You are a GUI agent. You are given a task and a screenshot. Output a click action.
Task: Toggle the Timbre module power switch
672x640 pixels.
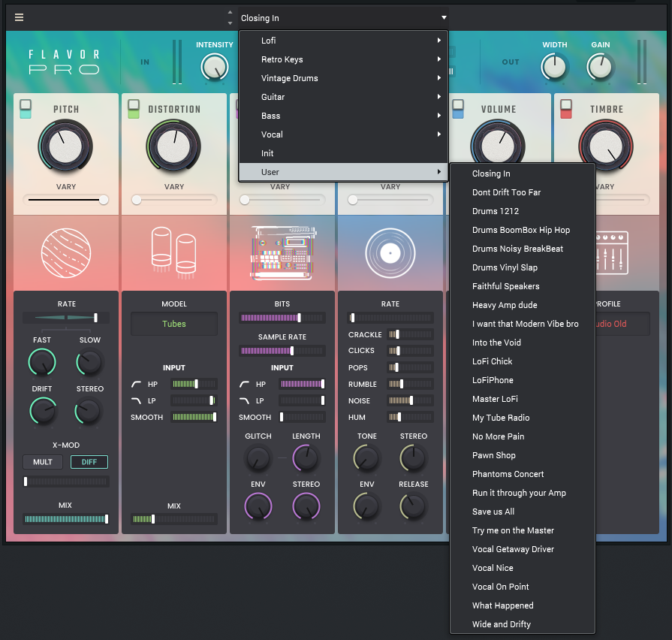pos(566,109)
